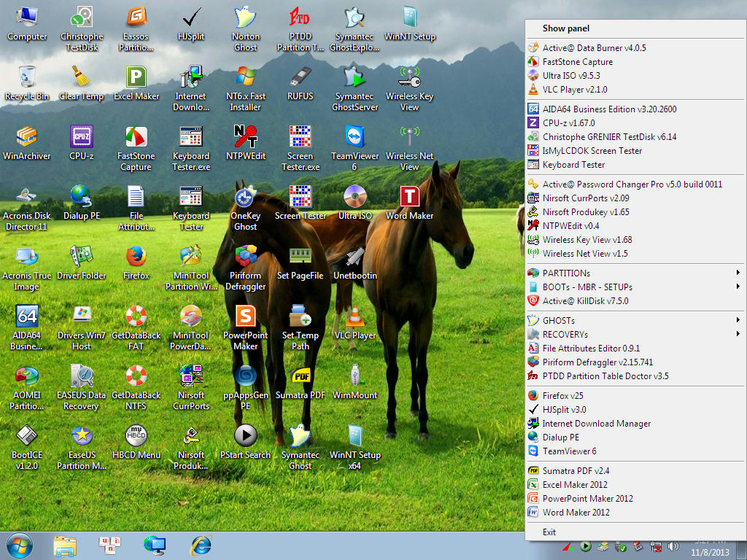Select Active@ Data Burner v4.0.5 menu entry

635,47
